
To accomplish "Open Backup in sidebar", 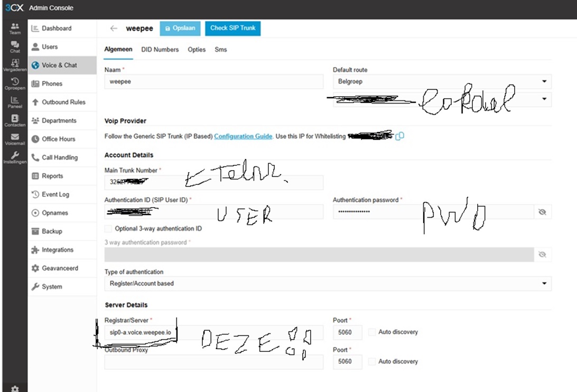I will click(62, 231).
